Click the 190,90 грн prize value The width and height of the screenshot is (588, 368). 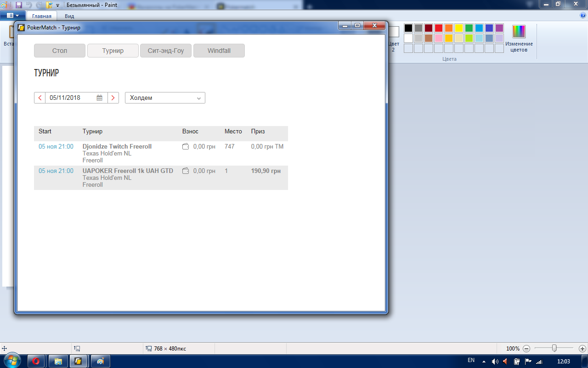coord(266,171)
